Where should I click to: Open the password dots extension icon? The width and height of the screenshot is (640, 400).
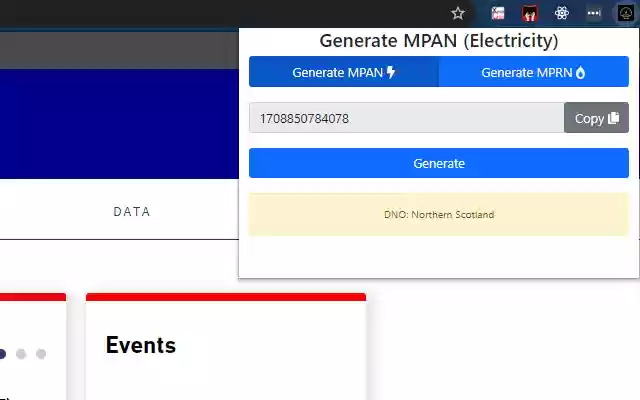pyautogui.click(x=594, y=13)
